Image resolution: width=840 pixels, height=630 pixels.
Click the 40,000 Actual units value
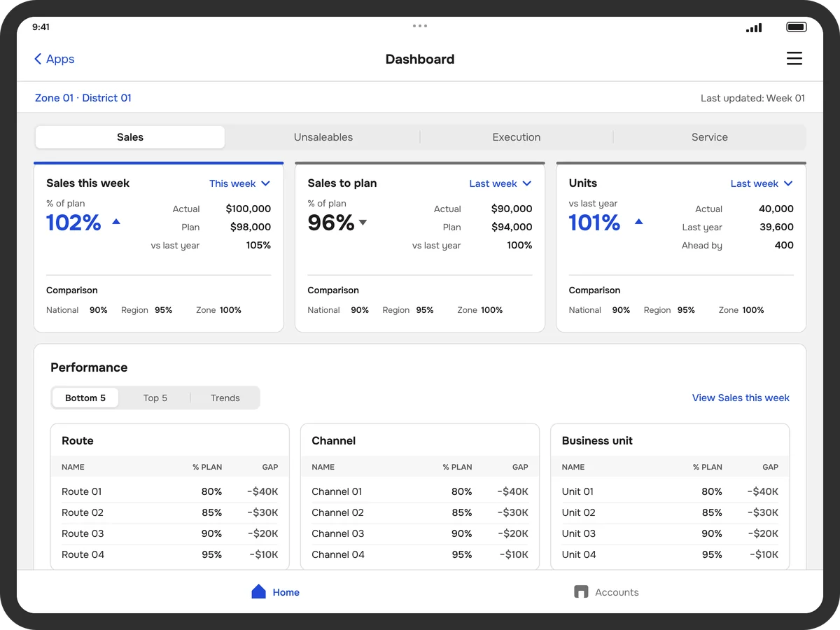[x=776, y=209]
